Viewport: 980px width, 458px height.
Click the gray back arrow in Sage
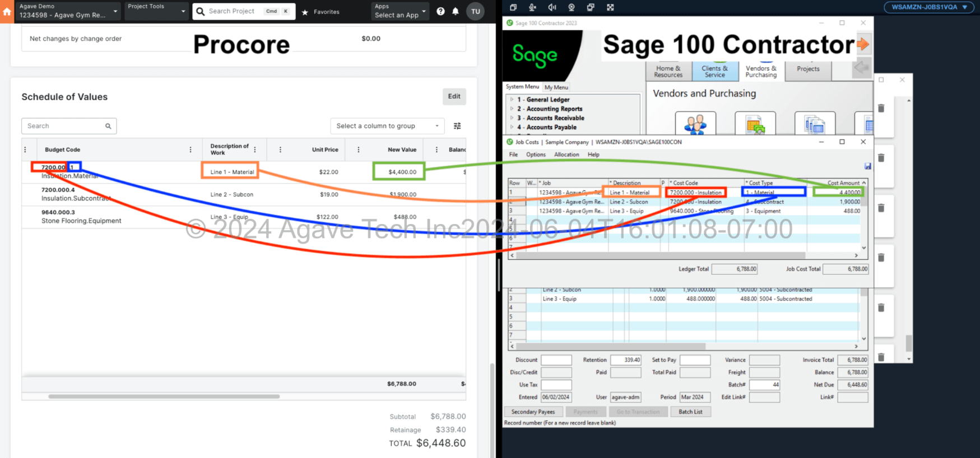pyautogui.click(x=861, y=69)
